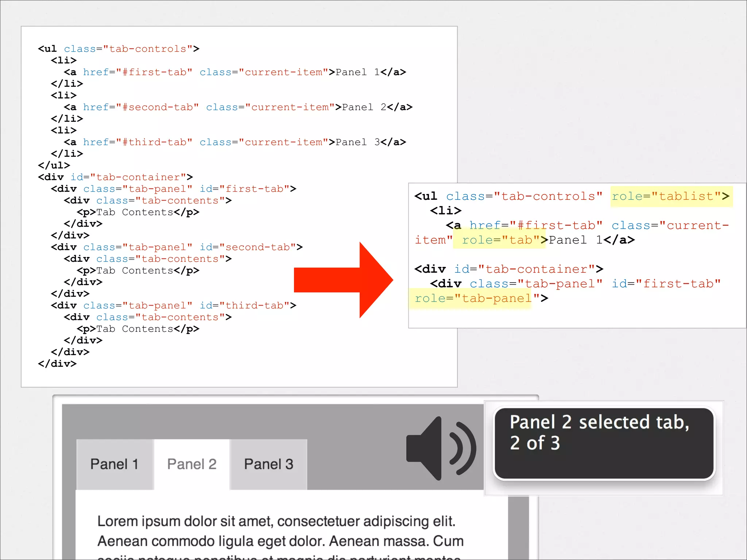Click the highlighted role="tab" attribute
Image resolution: width=747 pixels, height=560 pixels.
point(499,240)
